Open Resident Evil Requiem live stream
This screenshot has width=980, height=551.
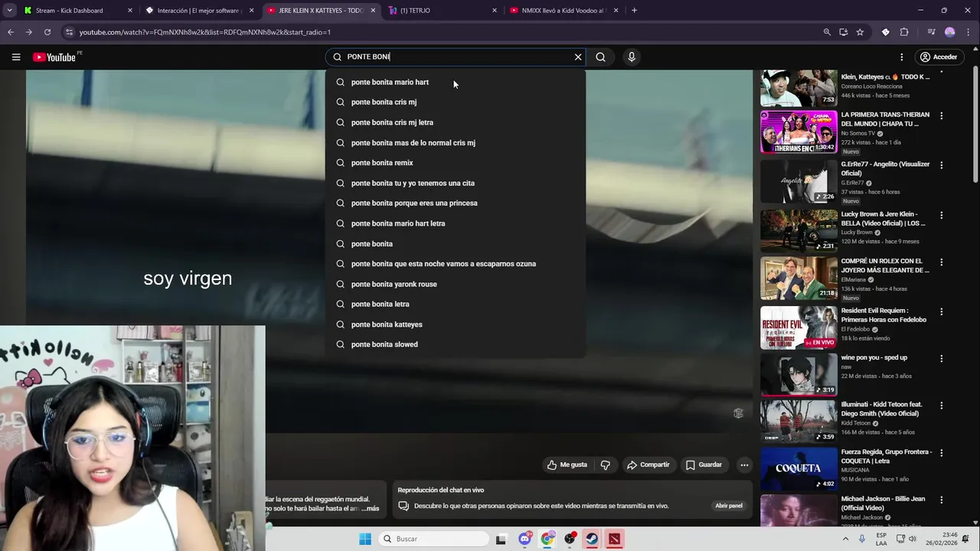pyautogui.click(x=799, y=328)
